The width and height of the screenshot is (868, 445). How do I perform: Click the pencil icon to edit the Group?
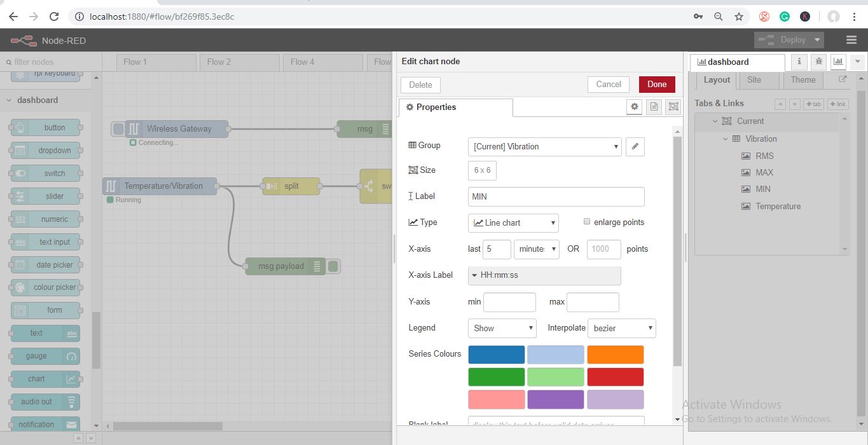coord(635,147)
